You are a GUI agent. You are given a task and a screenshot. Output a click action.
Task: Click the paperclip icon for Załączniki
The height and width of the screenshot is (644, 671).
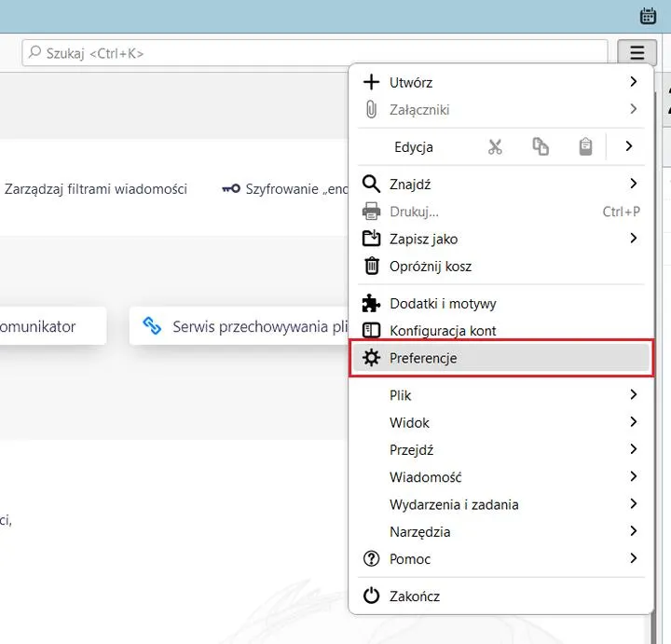tap(371, 110)
